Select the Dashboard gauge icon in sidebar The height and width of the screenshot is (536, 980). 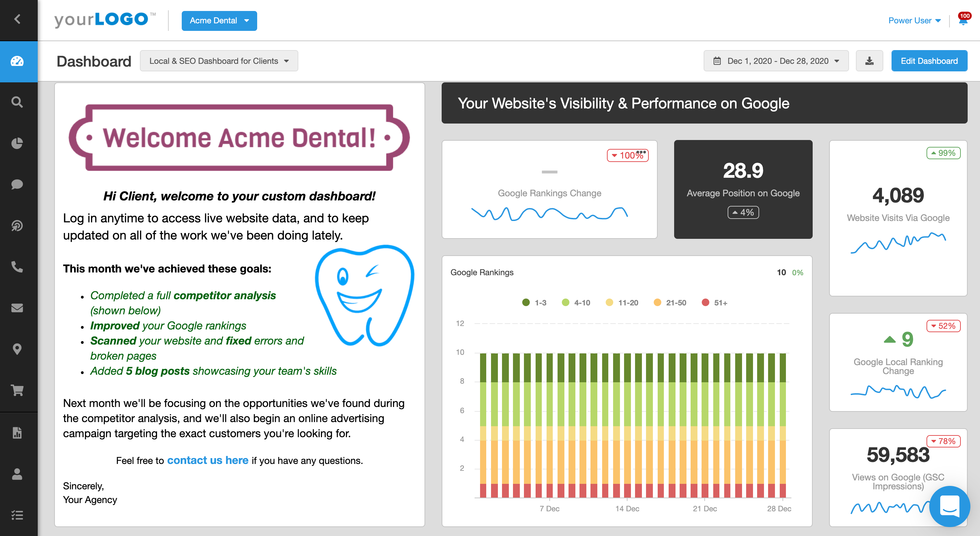(18, 61)
